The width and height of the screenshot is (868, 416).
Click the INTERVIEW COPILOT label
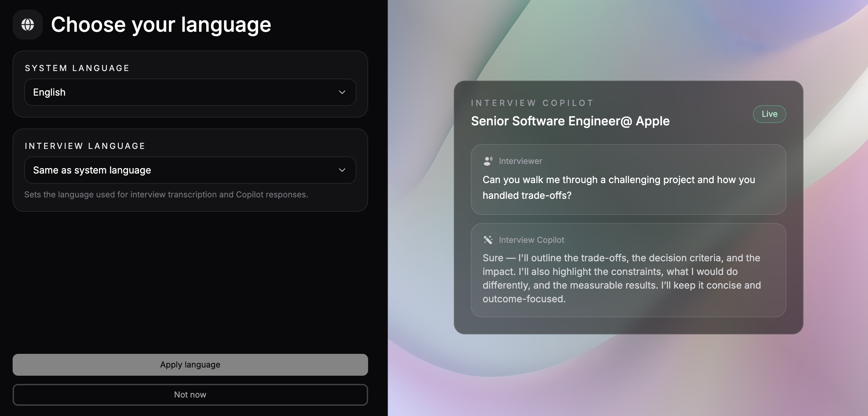coord(532,102)
